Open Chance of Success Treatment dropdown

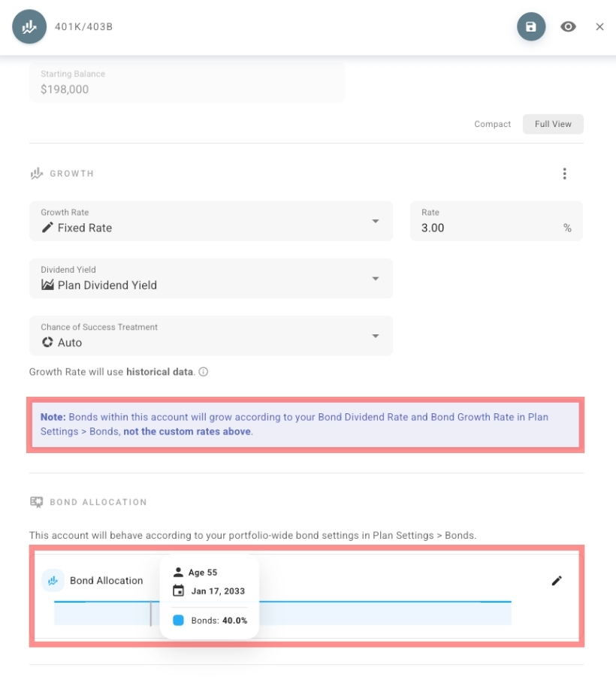click(210, 335)
